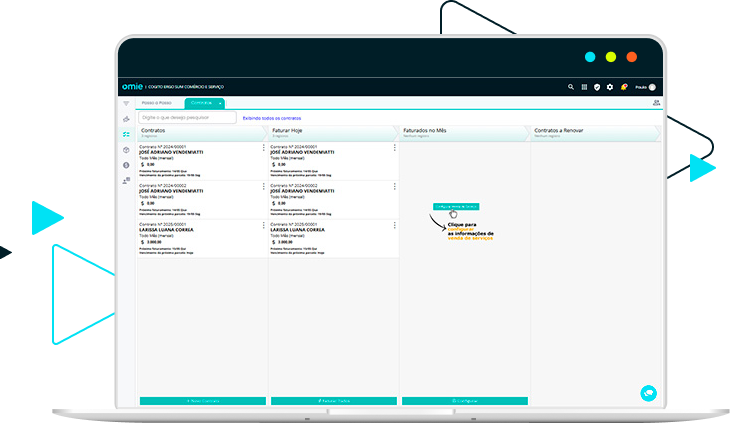The height and width of the screenshot is (424, 730).
Task: Click the funnel filter icon in the sidebar
Action: (x=126, y=103)
